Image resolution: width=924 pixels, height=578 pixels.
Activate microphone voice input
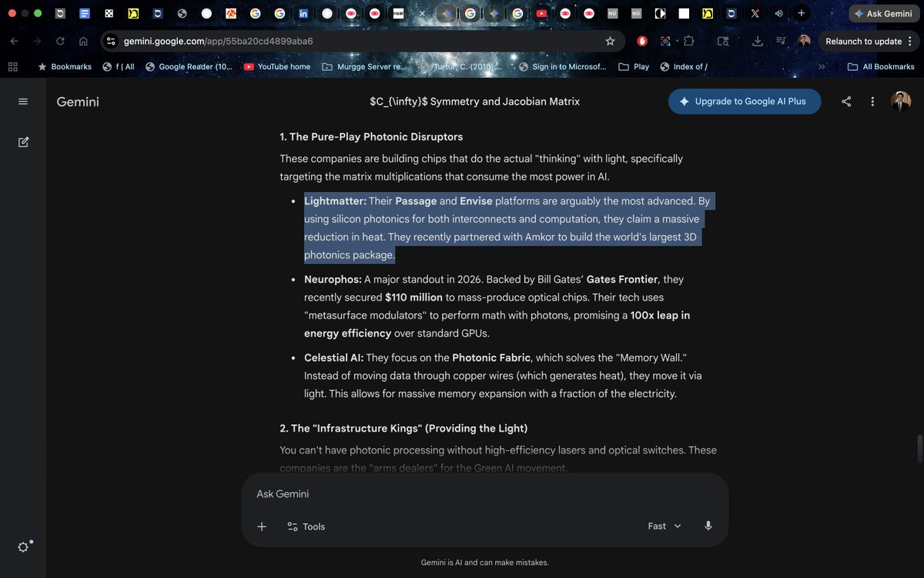tap(708, 526)
